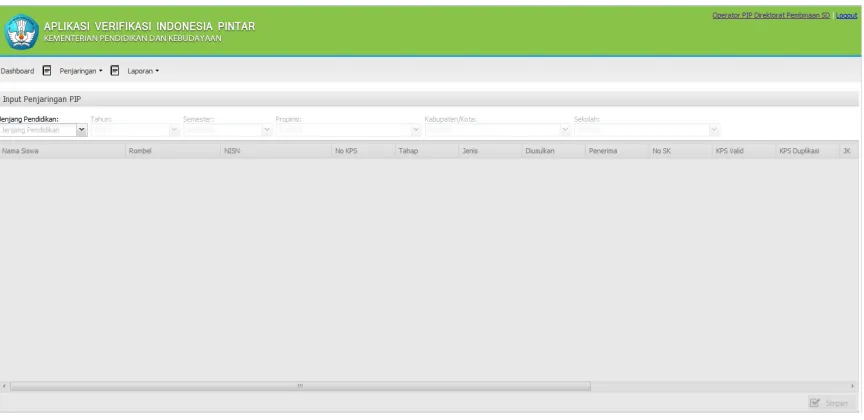The image size is (864, 420).
Task: Click the icon before Laporan menu
Action: pyautogui.click(x=115, y=71)
